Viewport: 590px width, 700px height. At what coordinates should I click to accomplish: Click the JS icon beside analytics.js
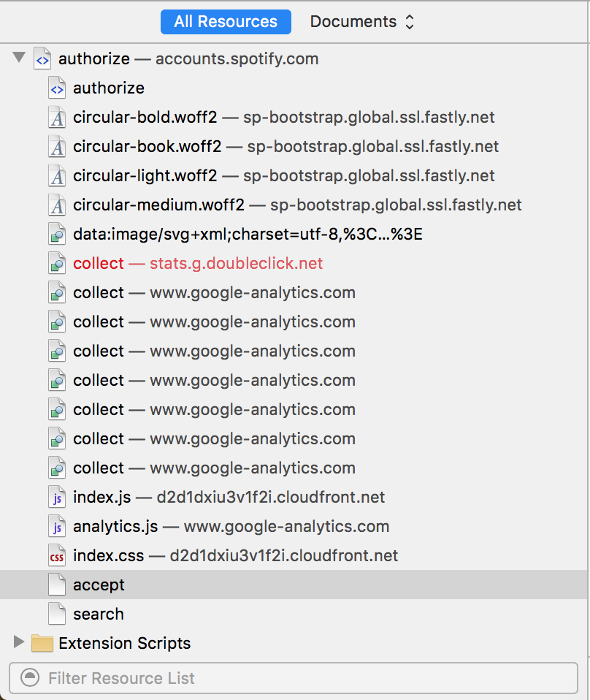tap(57, 526)
